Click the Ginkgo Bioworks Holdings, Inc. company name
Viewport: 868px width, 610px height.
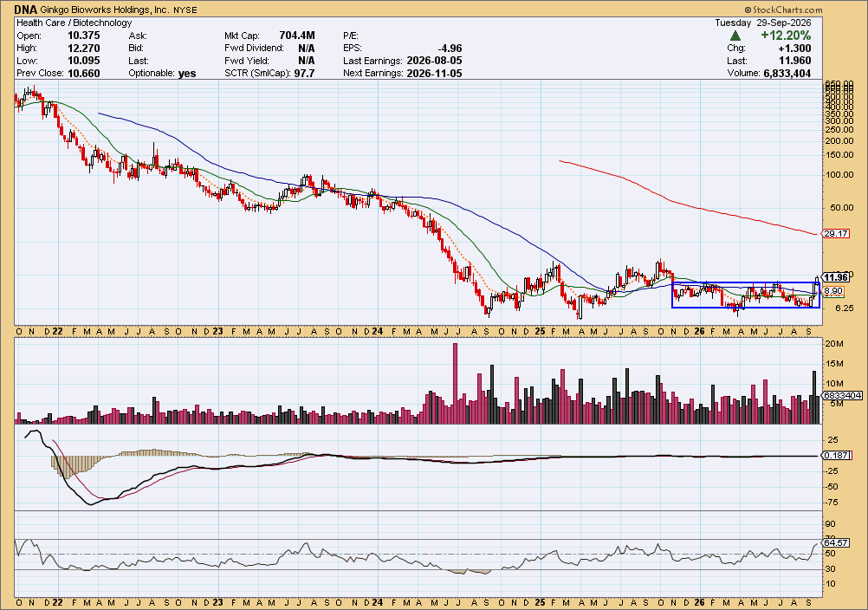coord(105,10)
